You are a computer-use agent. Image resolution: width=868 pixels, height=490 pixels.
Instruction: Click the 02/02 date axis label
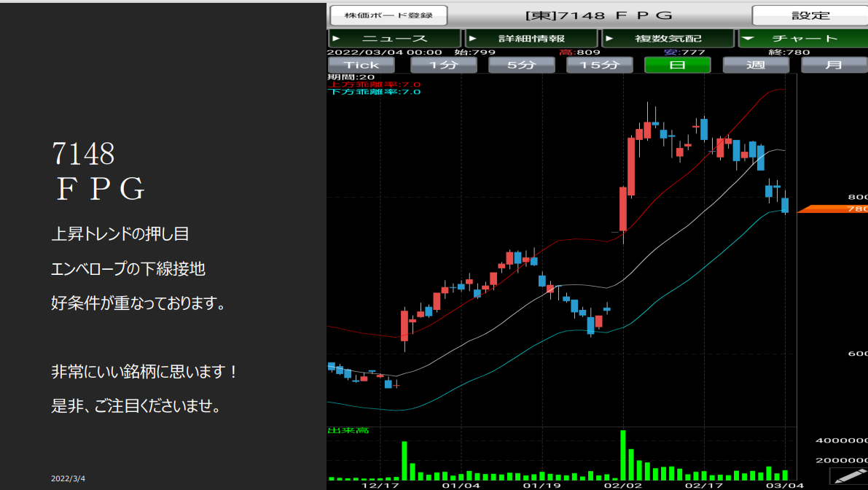623,486
